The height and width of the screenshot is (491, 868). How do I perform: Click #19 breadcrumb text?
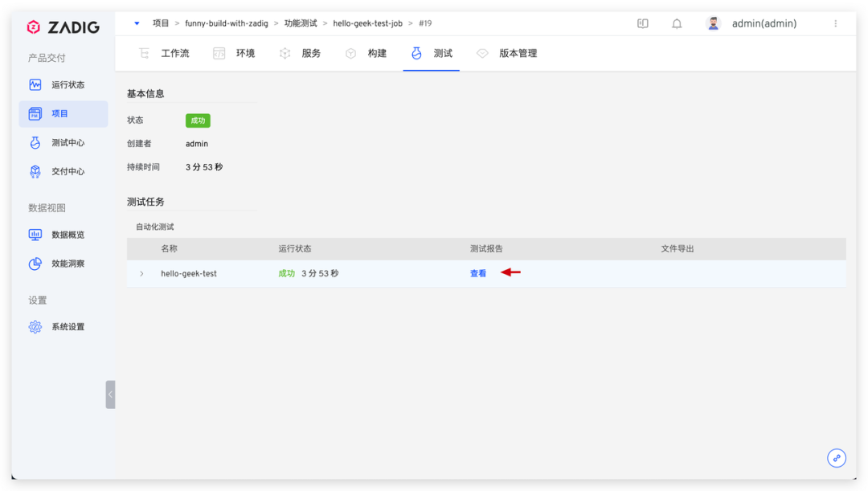[425, 23]
